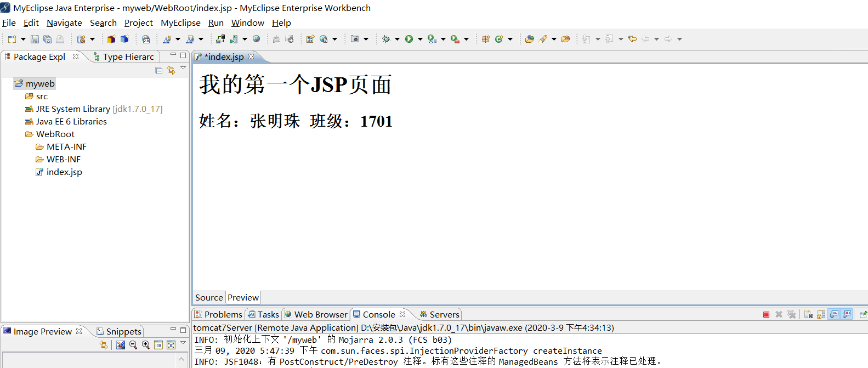Toggle Scroll Lock in Console toolbar

coord(821,314)
